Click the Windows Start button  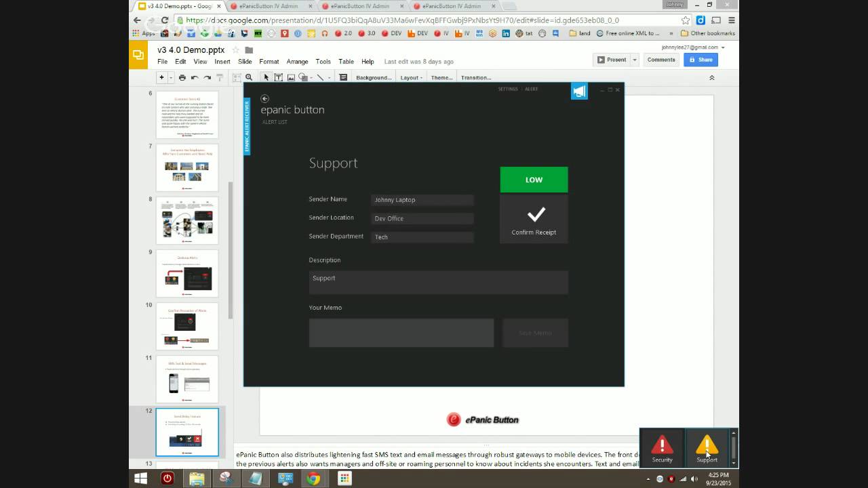(140, 479)
